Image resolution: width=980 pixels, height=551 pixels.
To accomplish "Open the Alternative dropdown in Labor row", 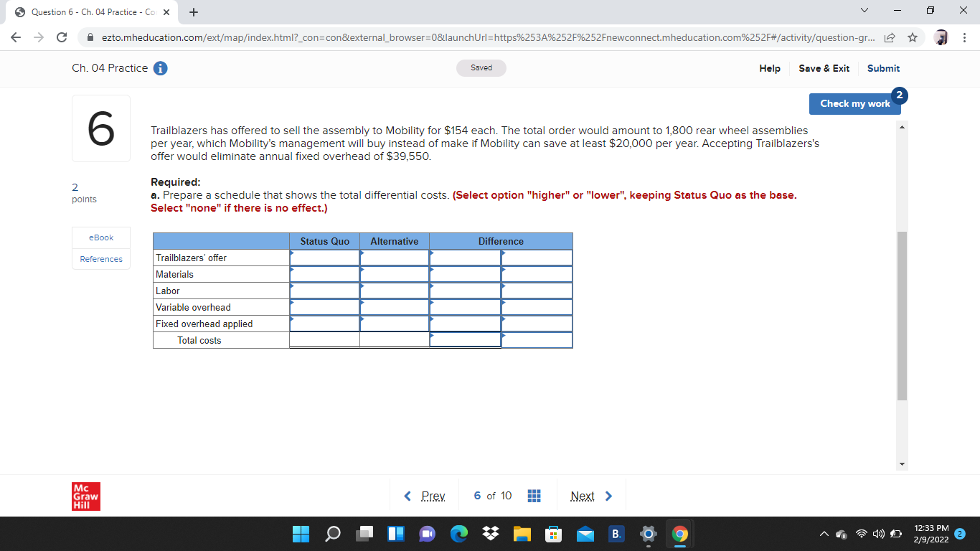I will click(x=394, y=290).
